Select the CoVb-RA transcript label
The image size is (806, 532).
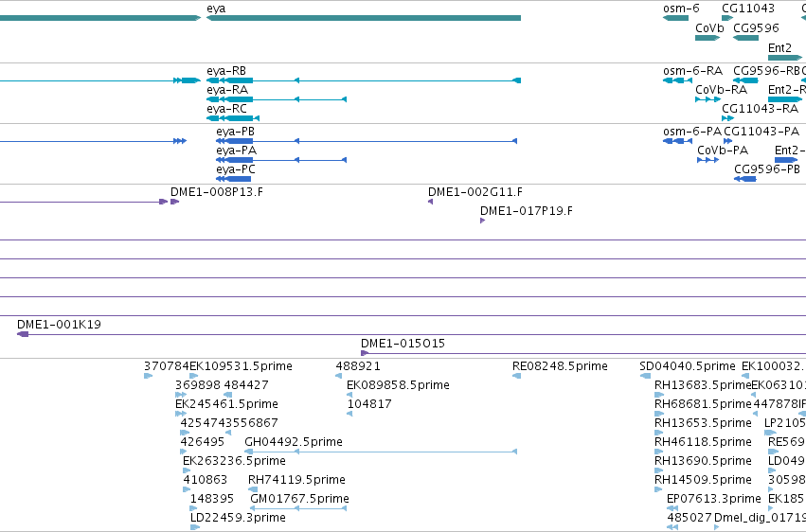coord(721,90)
